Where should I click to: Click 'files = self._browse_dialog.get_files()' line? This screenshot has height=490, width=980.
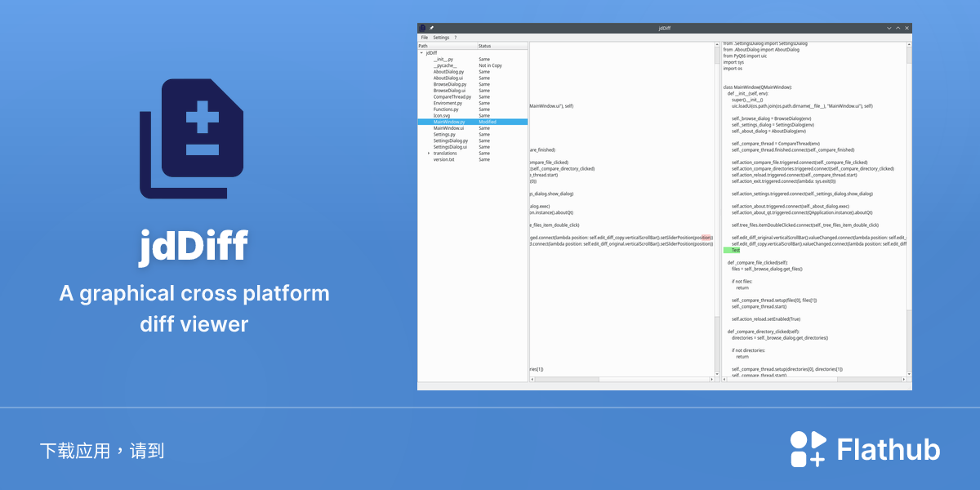pos(767,269)
